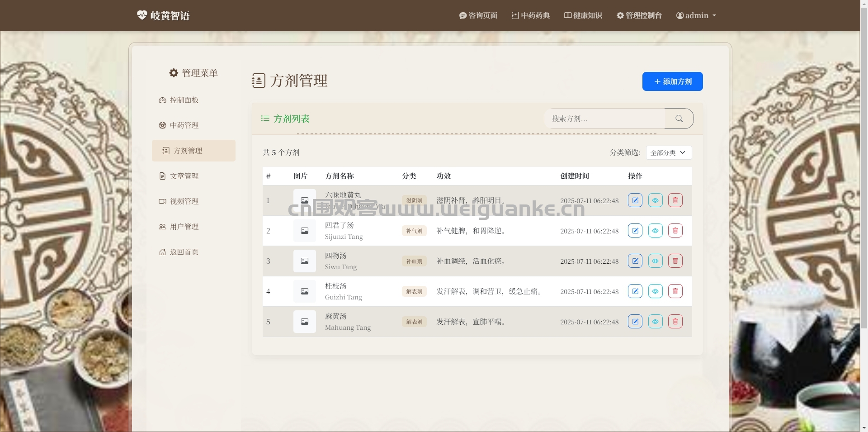The width and height of the screenshot is (868, 432).
Task: Go to 健康知识 page
Action: coord(583,15)
